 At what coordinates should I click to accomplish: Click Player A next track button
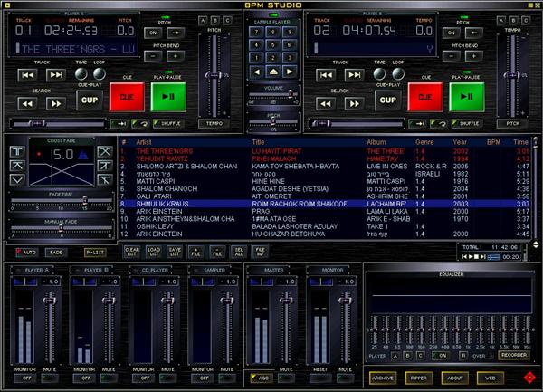tap(56, 75)
